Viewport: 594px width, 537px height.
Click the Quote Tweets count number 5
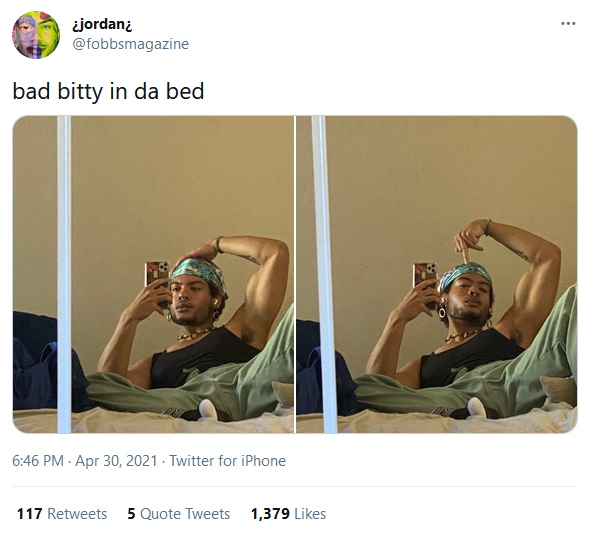[x=131, y=514]
